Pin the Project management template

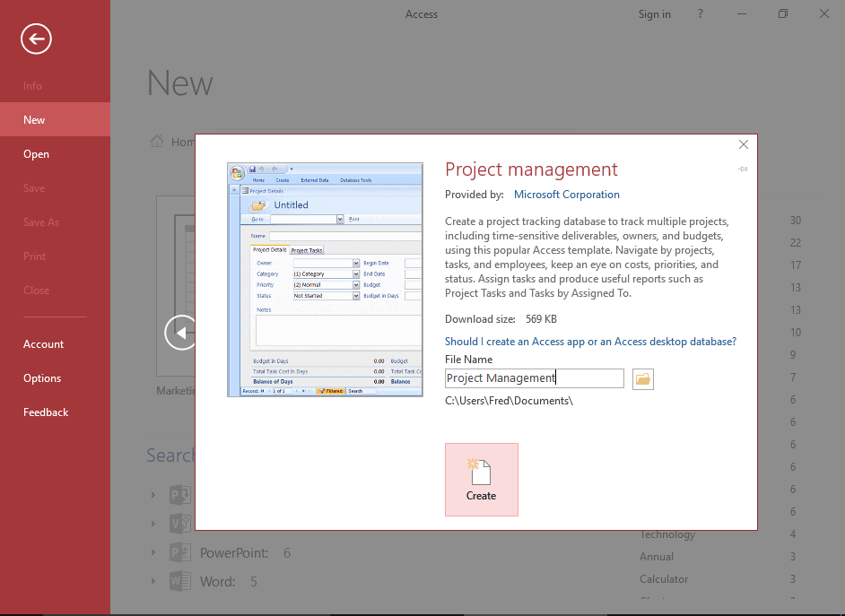tap(743, 169)
